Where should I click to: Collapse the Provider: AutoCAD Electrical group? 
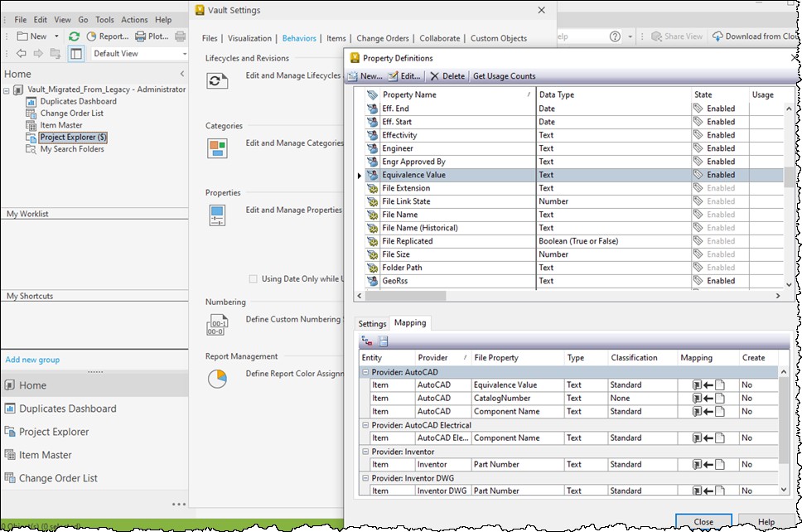click(x=365, y=425)
